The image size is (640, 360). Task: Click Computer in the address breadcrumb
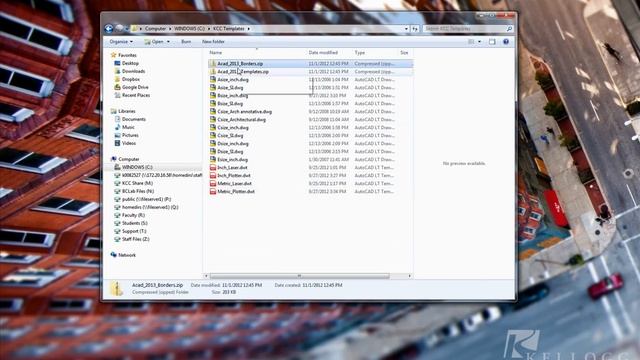156,29
